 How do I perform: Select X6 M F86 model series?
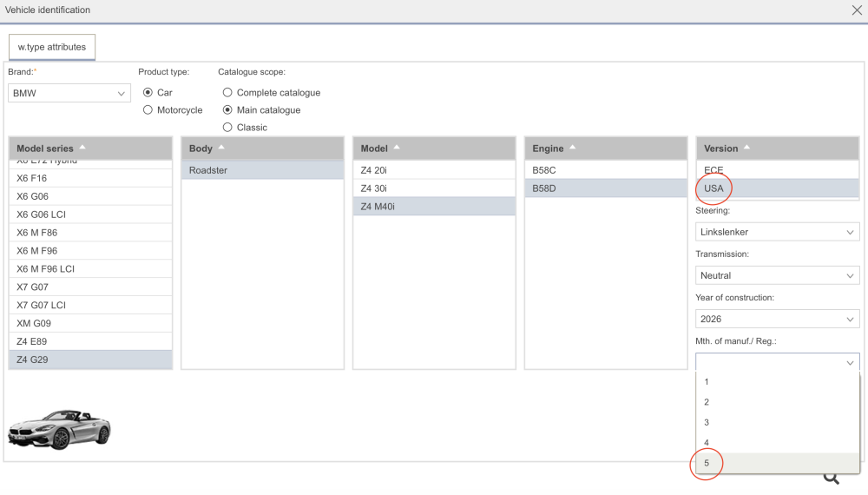pyautogui.click(x=91, y=233)
